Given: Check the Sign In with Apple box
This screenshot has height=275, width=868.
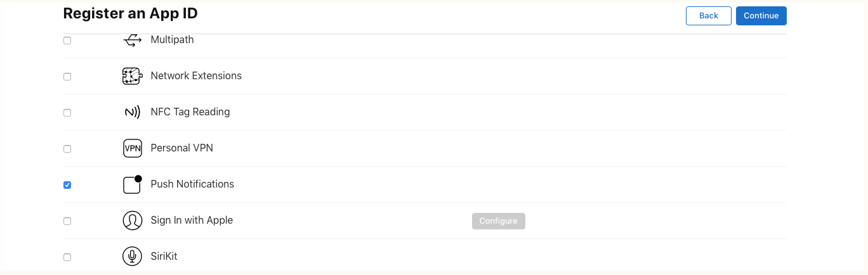Looking at the screenshot, I should coord(67,221).
